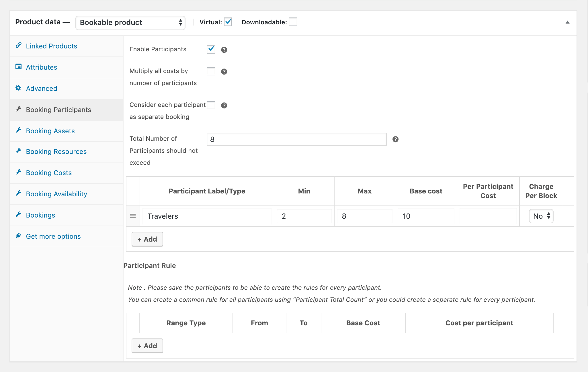The height and width of the screenshot is (372, 588).
Task: Open Get more options section
Action: [53, 236]
